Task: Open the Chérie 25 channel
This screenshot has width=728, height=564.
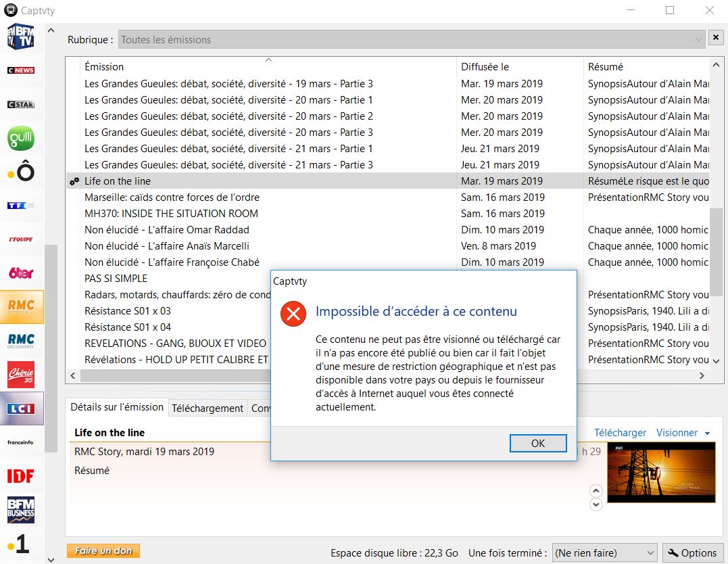Action: [x=20, y=375]
